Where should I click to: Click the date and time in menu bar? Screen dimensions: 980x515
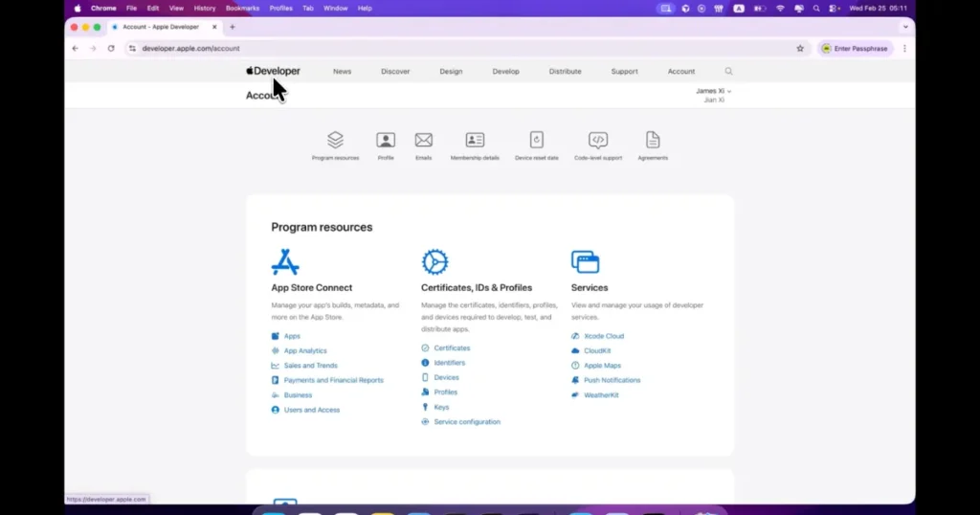tap(878, 8)
